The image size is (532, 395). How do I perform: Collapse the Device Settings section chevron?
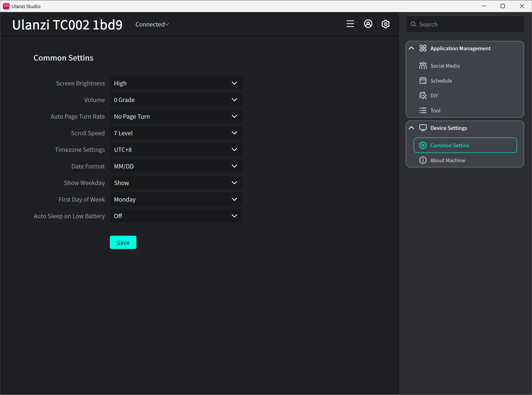coord(411,128)
